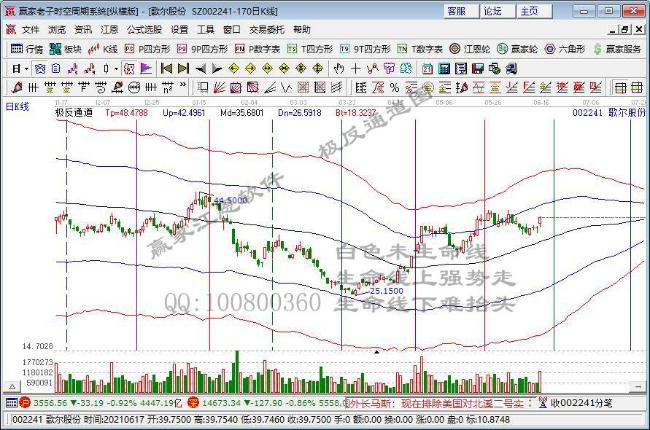The height and width of the screenshot is (430, 650).
Task: Click the floppy disk save icon
Action: click(478, 68)
